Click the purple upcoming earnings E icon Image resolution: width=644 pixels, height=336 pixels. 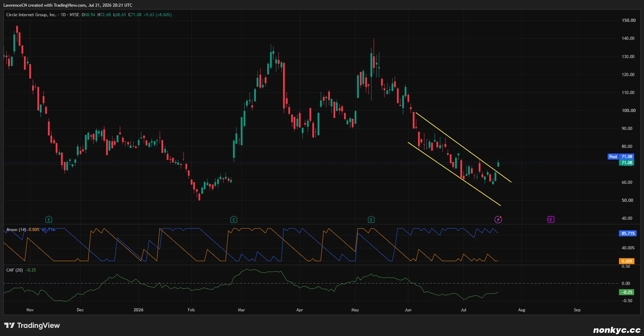(551, 219)
